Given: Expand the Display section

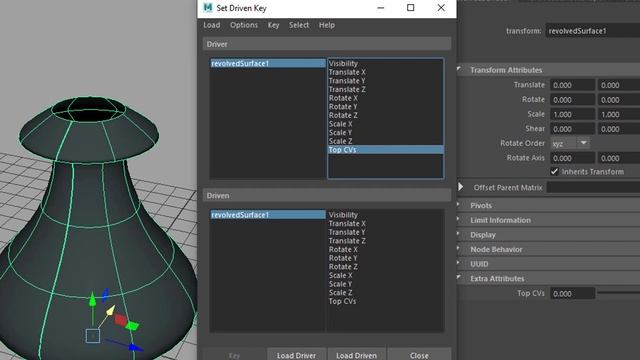Looking at the screenshot, I should click(459, 234).
